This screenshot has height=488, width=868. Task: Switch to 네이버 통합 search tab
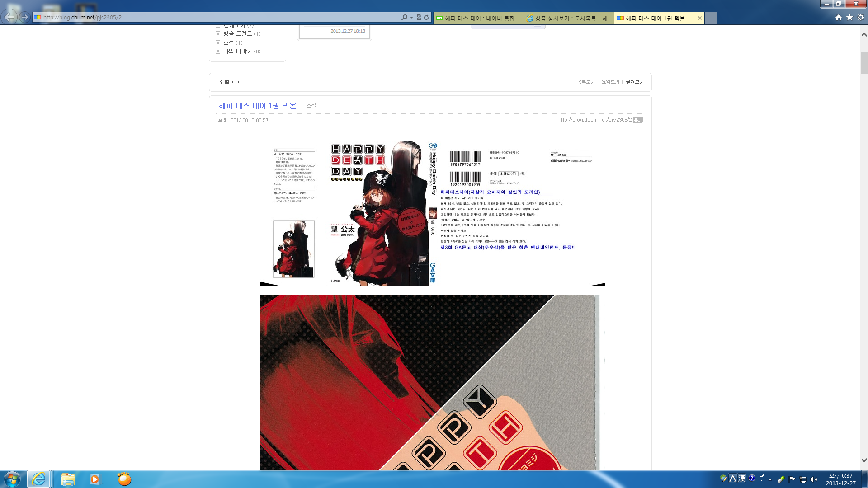pyautogui.click(x=478, y=18)
